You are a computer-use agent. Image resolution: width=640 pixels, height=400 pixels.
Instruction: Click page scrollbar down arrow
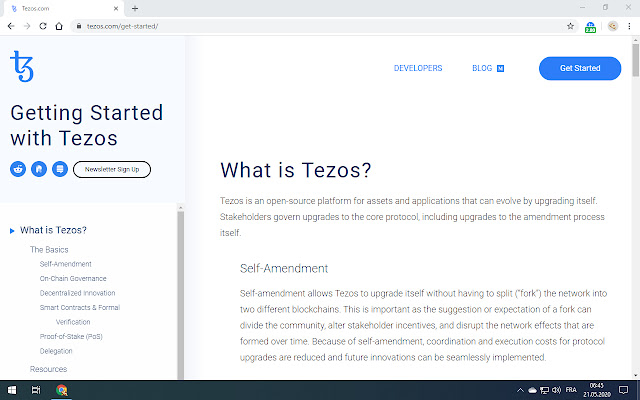point(636,375)
